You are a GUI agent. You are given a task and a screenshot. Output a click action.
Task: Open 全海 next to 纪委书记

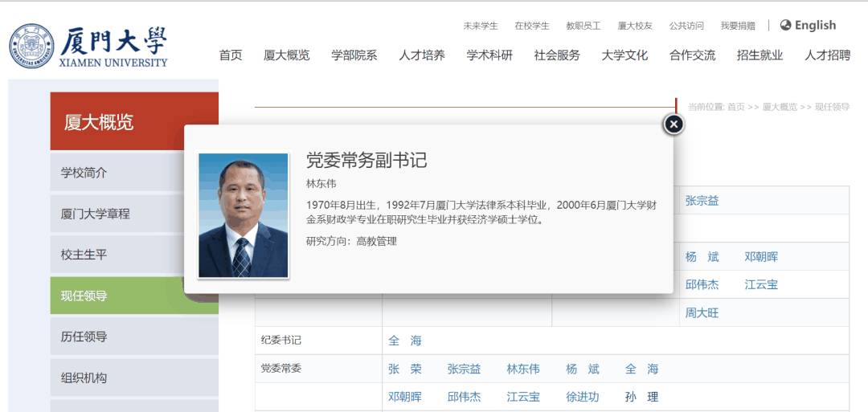point(405,341)
